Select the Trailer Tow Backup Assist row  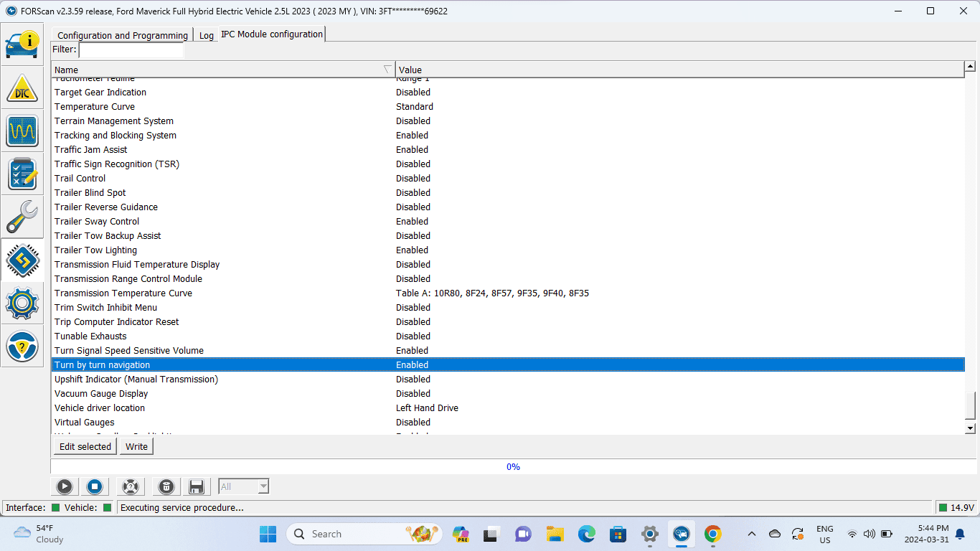(x=508, y=235)
